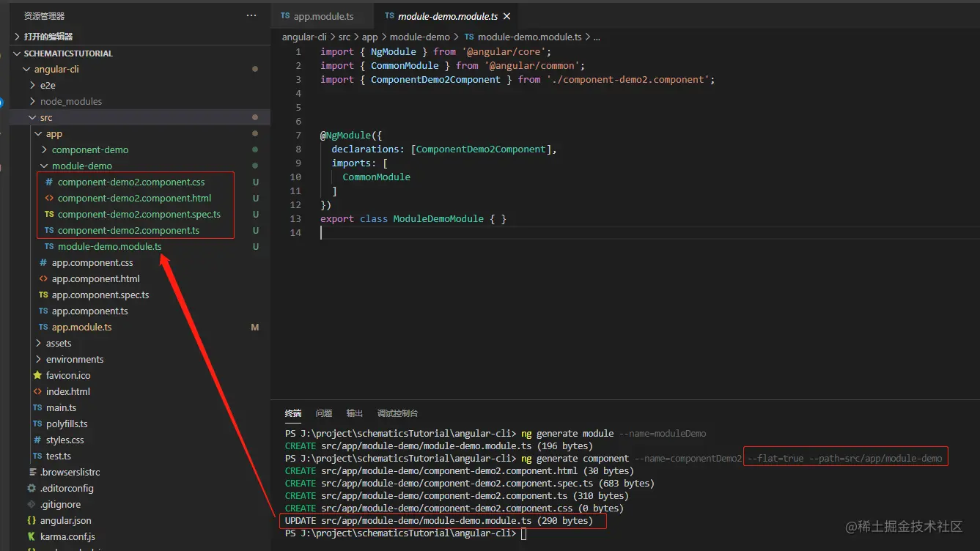This screenshot has height=551, width=980.
Task: Click the styles.css hash icon
Action: coord(37,440)
